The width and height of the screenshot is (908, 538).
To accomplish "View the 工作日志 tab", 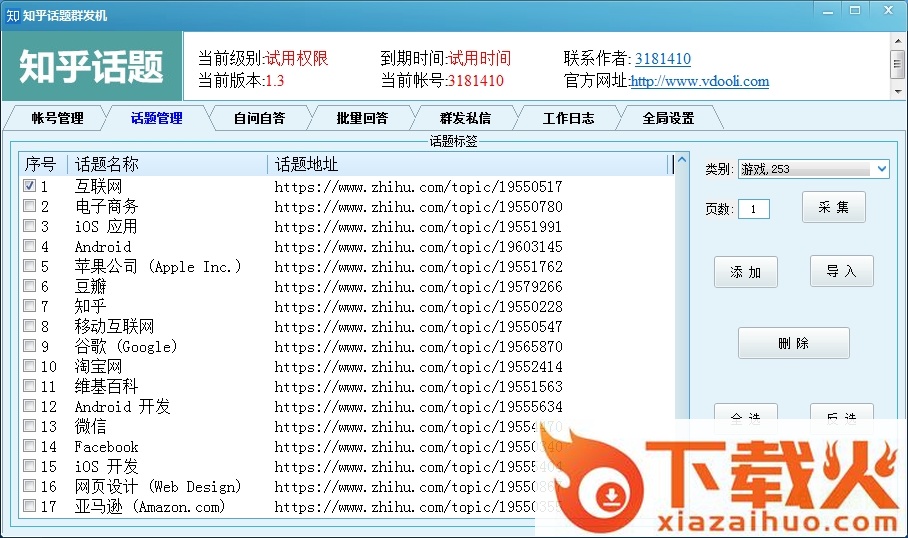I will (568, 118).
